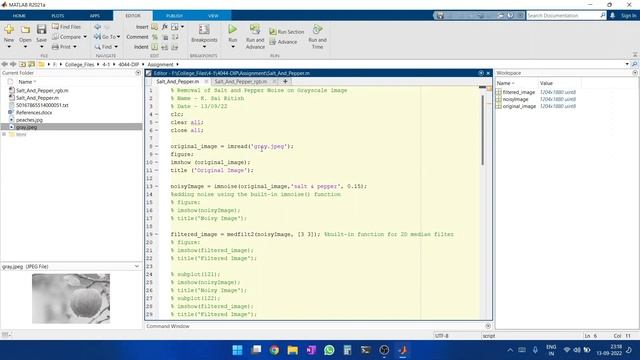Switch to the HOME ribbon tab

pos(19,16)
